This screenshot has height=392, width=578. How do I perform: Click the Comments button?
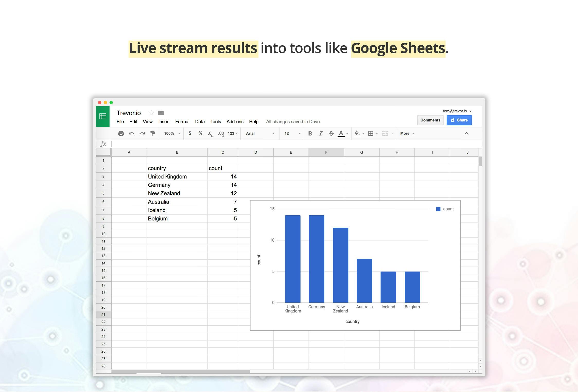pos(430,120)
